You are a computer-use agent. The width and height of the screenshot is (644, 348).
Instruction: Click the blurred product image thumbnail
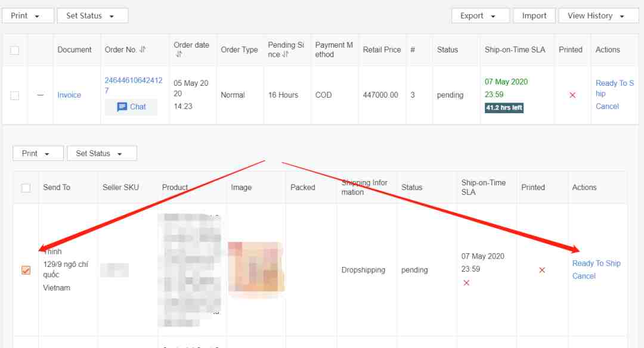(x=256, y=267)
